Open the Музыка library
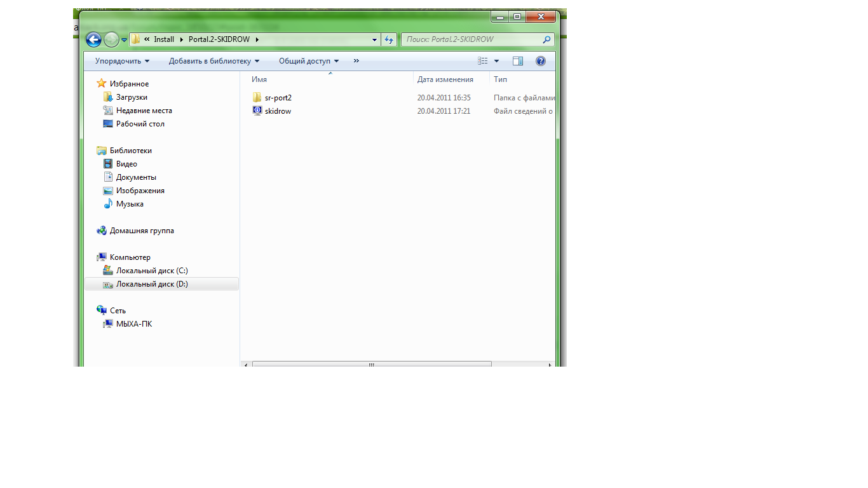The width and height of the screenshot is (868, 488). [130, 204]
